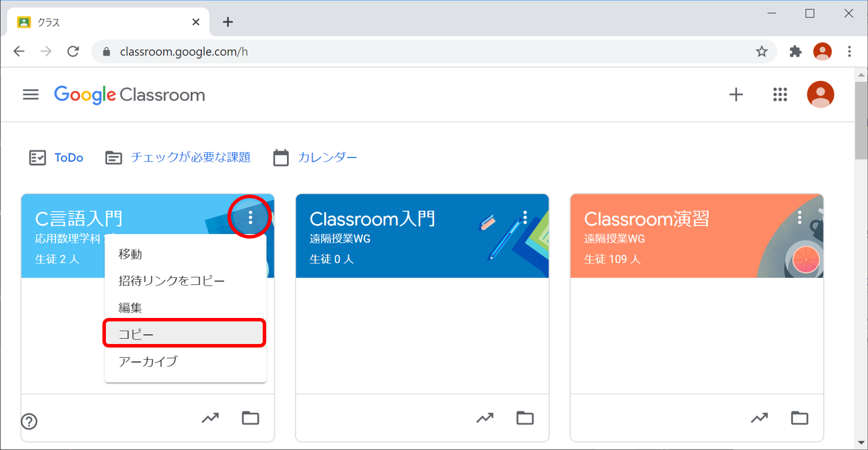Select 編集 from the class menu

[x=185, y=308]
